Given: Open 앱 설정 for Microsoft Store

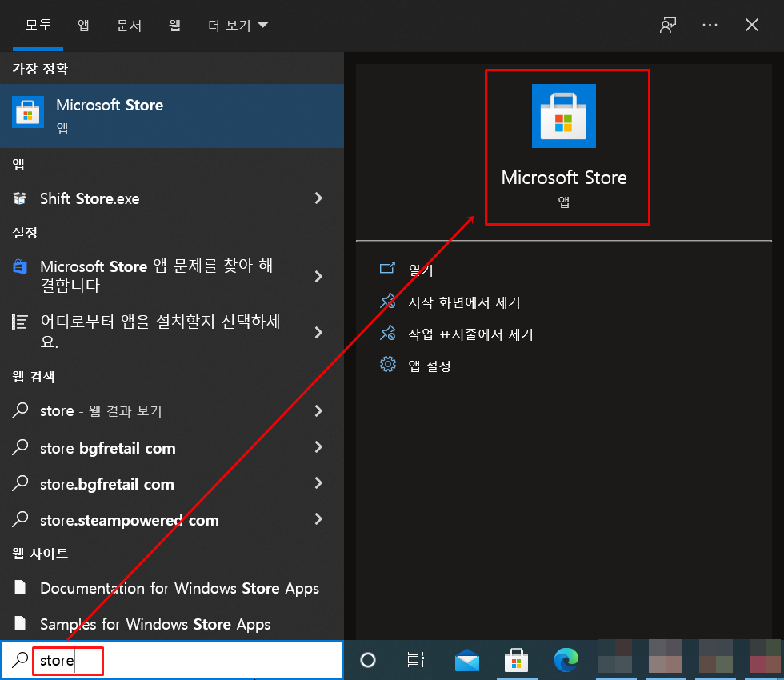Looking at the screenshot, I should click(x=430, y=366).
